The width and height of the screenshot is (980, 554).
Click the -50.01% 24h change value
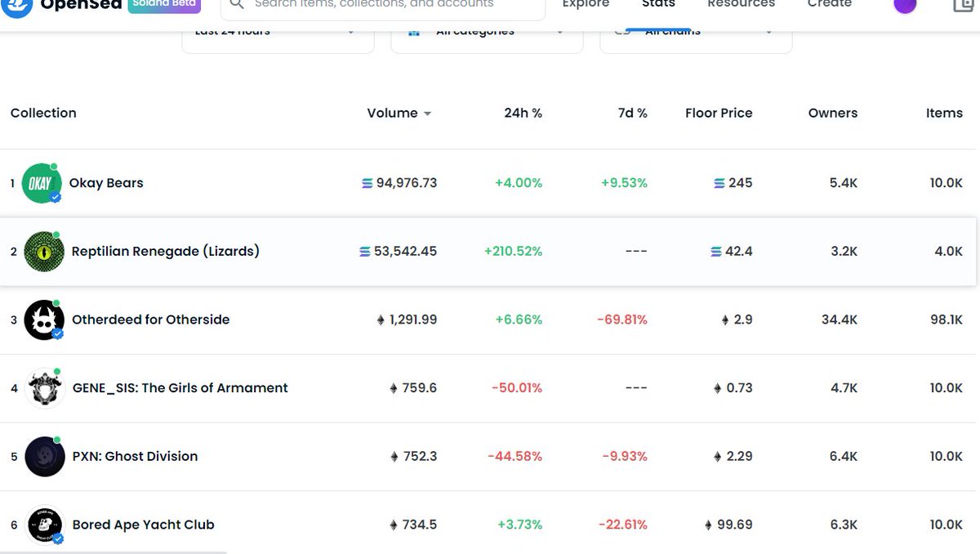click(x=517, y=388)
